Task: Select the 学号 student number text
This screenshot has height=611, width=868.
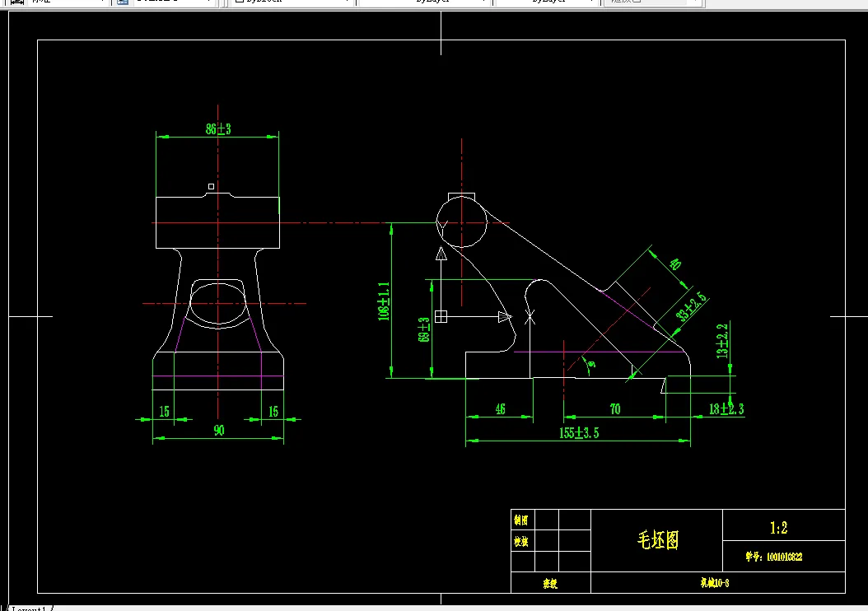Action: click(773, 557)
